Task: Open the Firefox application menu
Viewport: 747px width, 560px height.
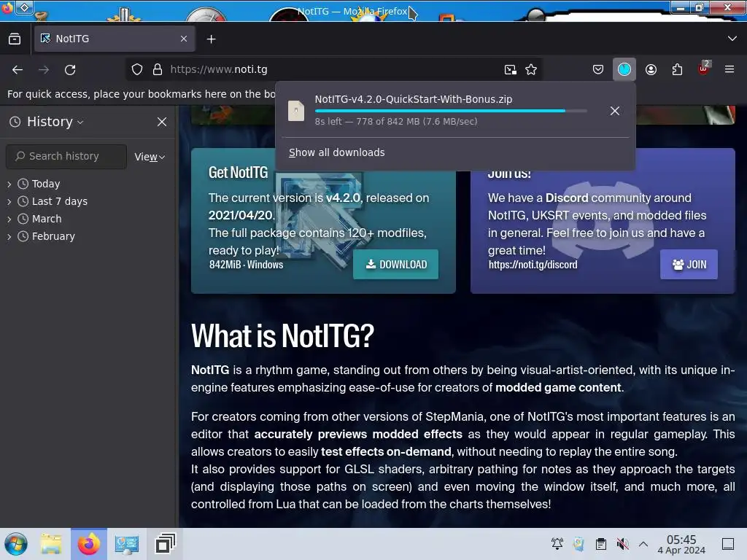Action: pyautogui.click(x=729, y=69)
